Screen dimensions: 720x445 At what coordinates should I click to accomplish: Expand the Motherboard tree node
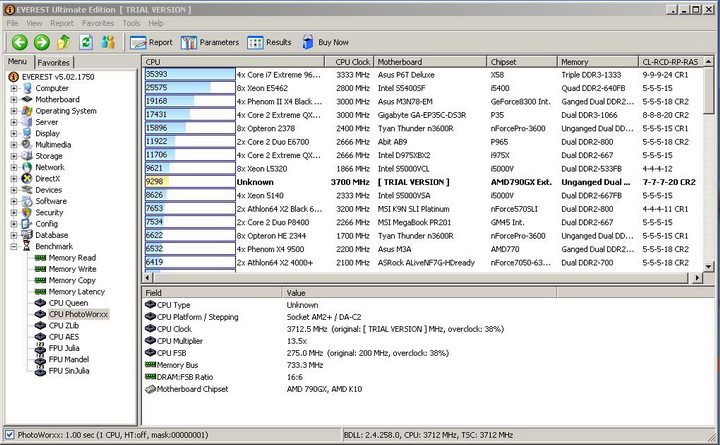pyautogui.click(x=14, y=100)
